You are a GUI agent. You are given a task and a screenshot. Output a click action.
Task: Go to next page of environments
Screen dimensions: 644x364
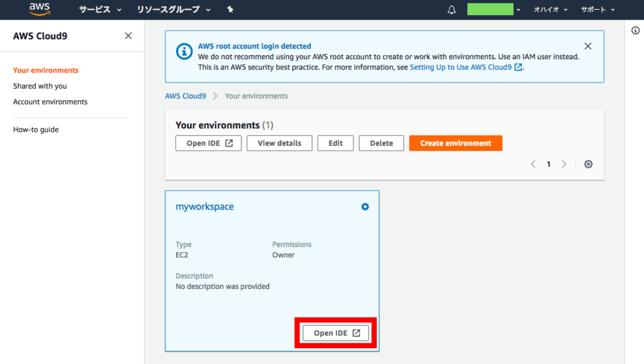564,164
